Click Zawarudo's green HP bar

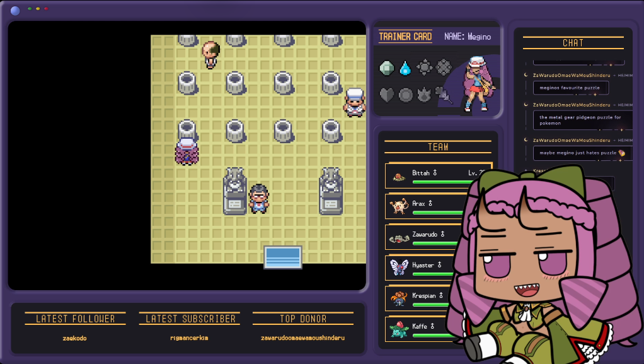coord(435,244)
